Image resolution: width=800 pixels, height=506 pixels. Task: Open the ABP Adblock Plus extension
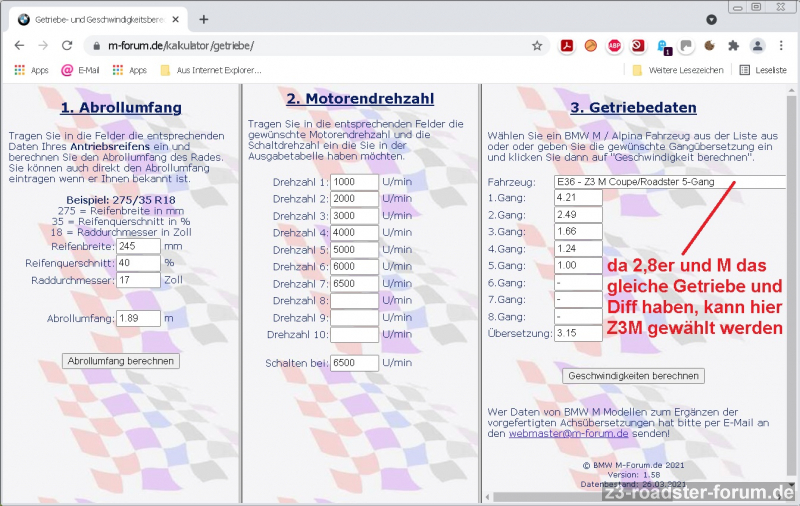614,45
